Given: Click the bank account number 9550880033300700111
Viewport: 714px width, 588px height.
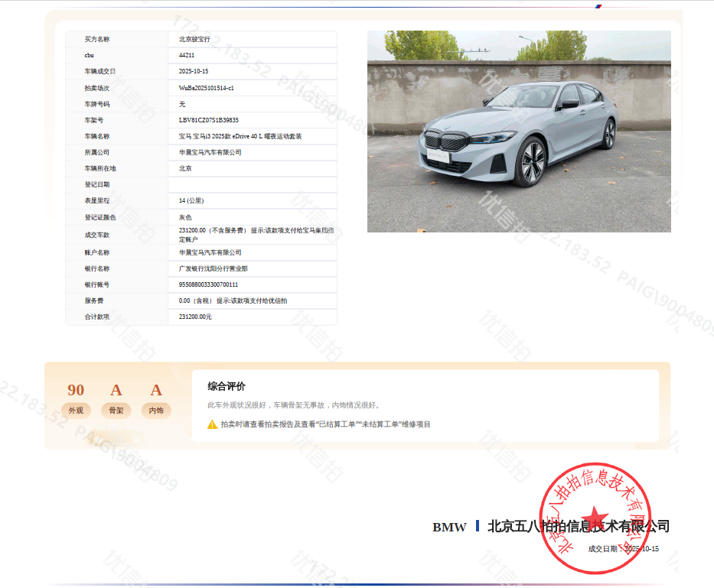Looking at the screenshot, I should pyautogui.click(x=208, y=284).
